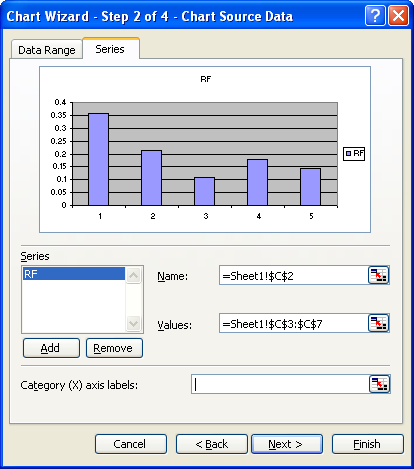
Task: Select the Series tab
Action: coord(110,49)
